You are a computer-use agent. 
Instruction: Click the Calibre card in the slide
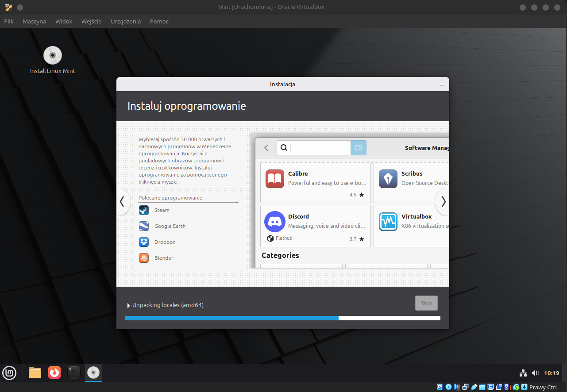coord(316,183)
